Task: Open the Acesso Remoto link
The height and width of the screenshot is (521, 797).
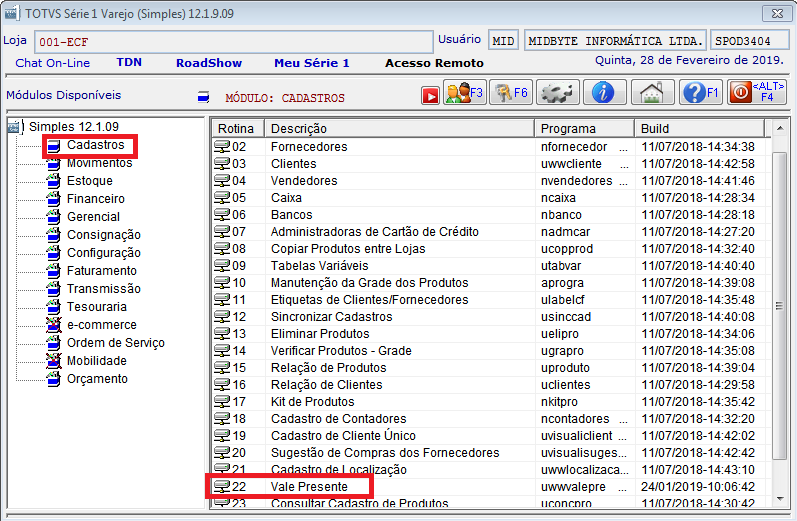Action: coord(434,63)
